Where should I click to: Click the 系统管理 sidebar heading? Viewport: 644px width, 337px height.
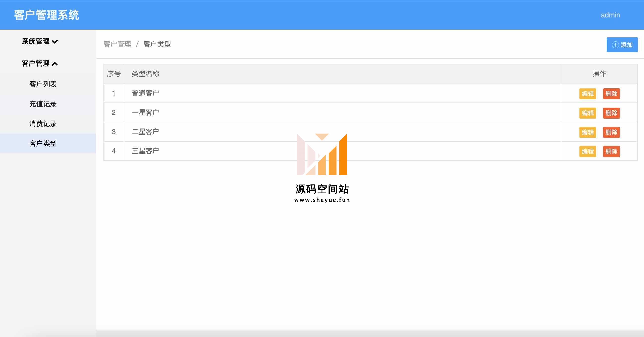point(35,41)
